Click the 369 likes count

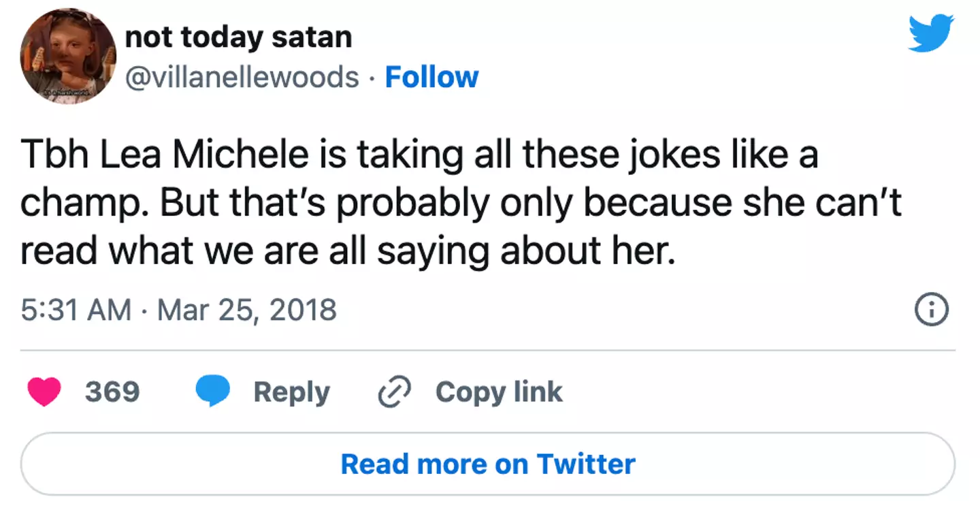(x=112, y=392)
